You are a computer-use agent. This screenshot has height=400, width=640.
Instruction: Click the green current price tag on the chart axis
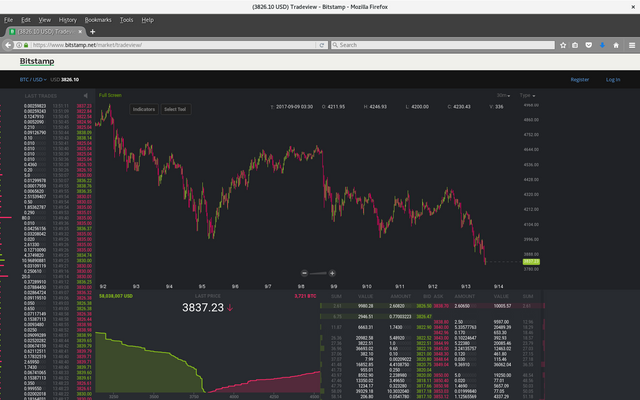point(531,262)
